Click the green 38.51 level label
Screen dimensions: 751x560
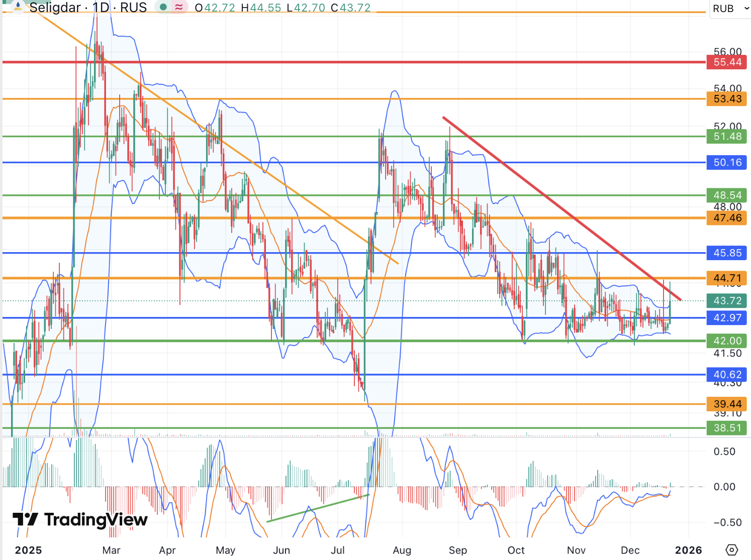click(727, 428)
